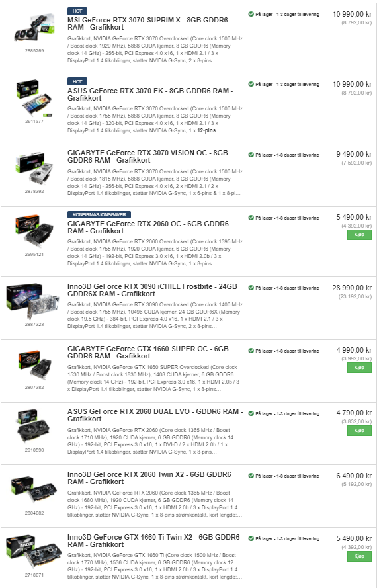This screenshot has height=588, width=377.
Task: Open the Inno3D RTX 2060 Twin X2 title link
Action: click(x=149, y=478)
